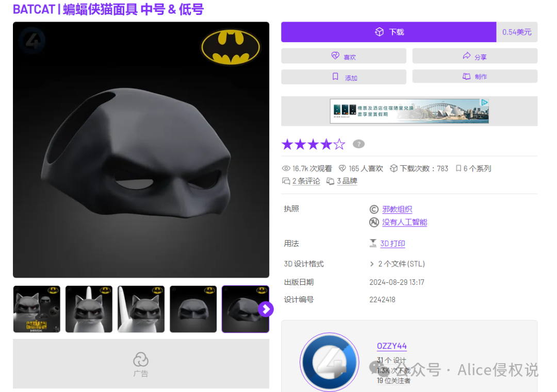Click the 制作 make button
The image size is (557, 392).
coord(474,76)
